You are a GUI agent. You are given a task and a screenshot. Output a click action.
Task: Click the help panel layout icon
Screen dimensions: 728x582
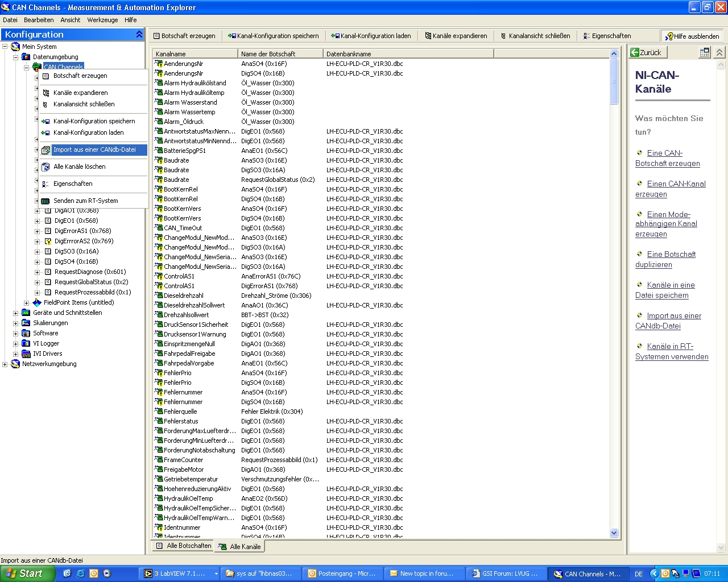pyautogui.click(x=704, y=52)
